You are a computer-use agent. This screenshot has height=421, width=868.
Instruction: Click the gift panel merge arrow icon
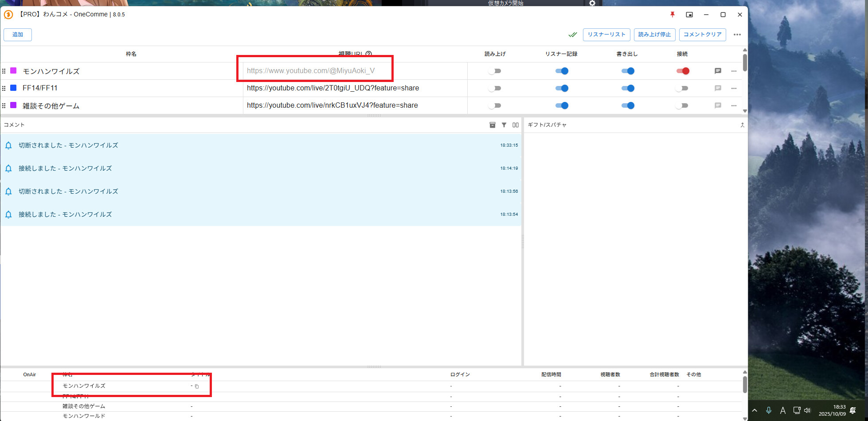tap(742, 125)
